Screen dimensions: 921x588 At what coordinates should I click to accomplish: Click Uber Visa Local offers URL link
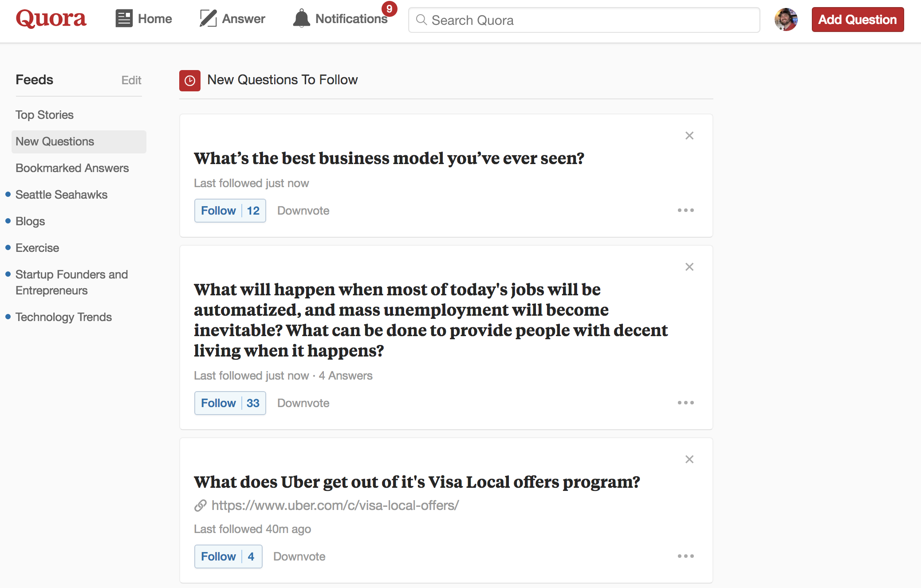pyautogui.click(x=335, y=506)
